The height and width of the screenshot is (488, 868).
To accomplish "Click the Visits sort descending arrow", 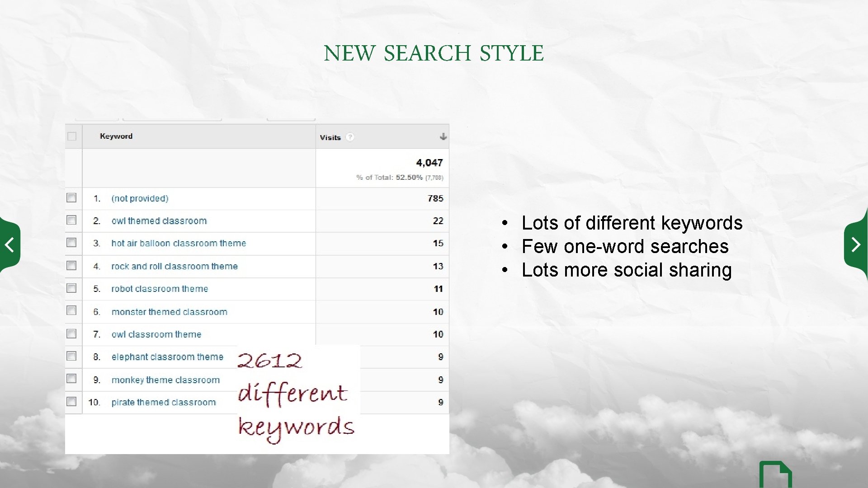I will (443, 136).
